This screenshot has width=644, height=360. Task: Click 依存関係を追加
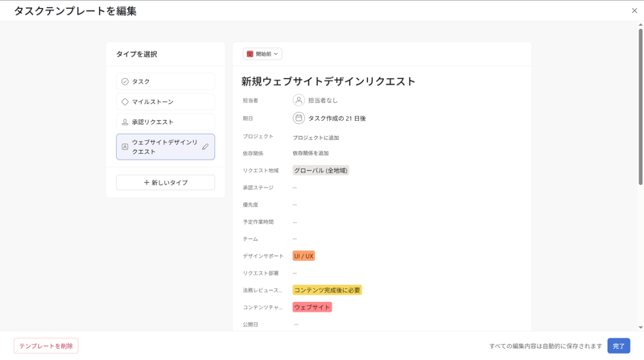click(x=311, y=153)
